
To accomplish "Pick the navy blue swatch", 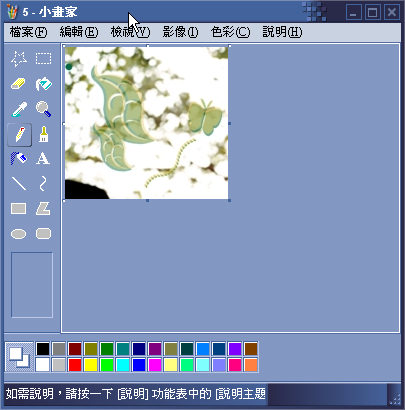I will pyautogui.click(x=139, y=349).
